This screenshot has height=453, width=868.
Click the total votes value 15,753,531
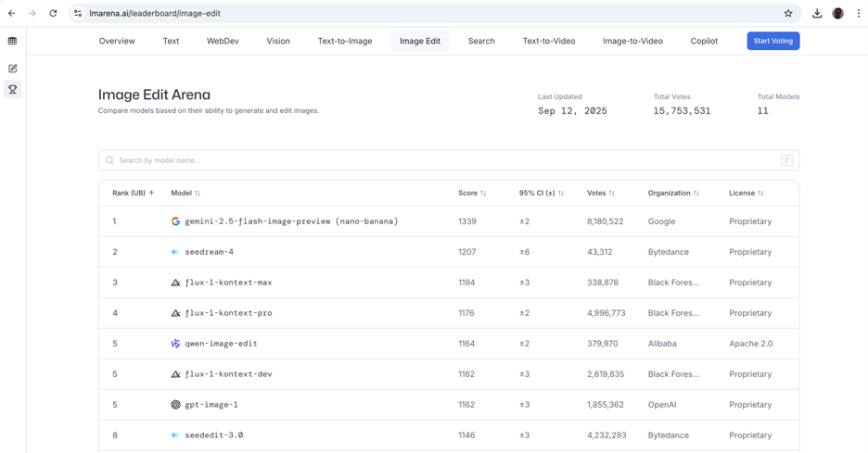[682, 110]
